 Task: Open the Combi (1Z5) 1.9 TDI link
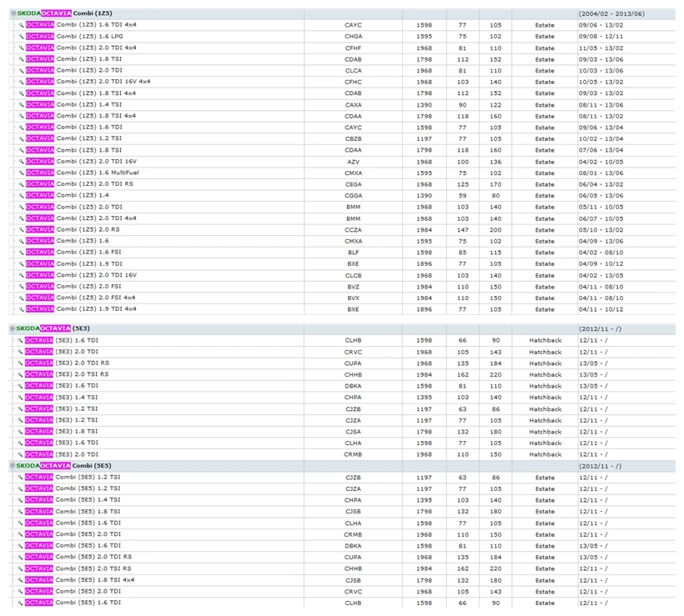(74, 263)
